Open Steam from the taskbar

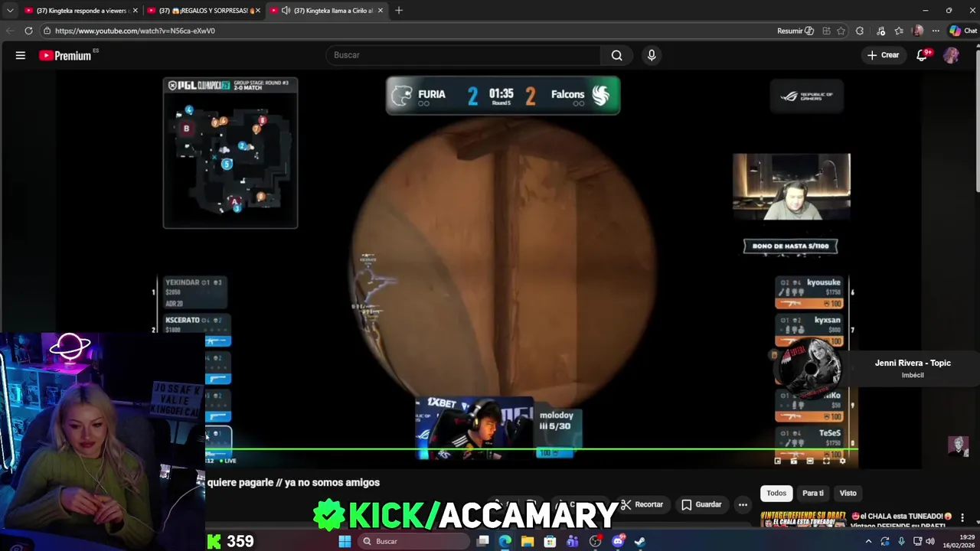point(639,541)
